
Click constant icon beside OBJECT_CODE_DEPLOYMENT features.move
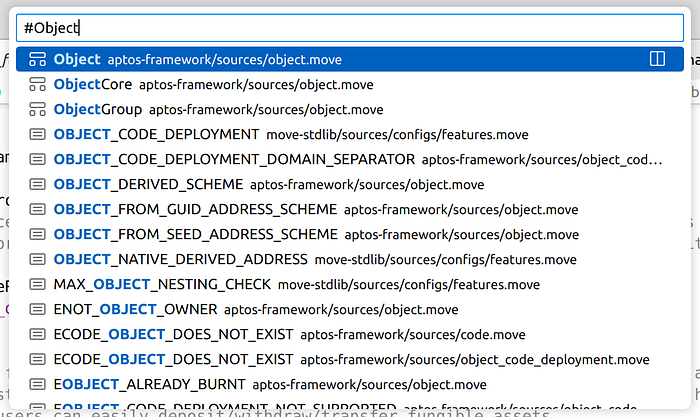pos(37,134)
